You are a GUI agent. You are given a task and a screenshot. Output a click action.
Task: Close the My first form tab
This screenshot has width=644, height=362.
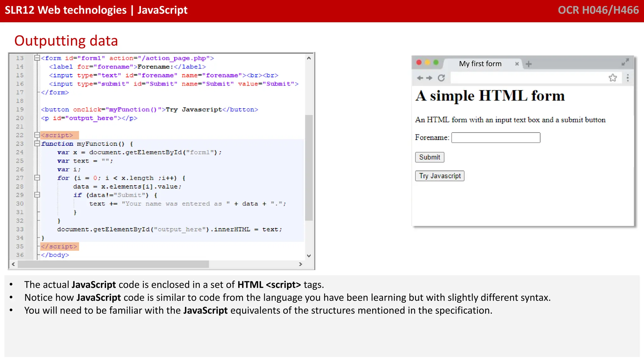point(517,64)
